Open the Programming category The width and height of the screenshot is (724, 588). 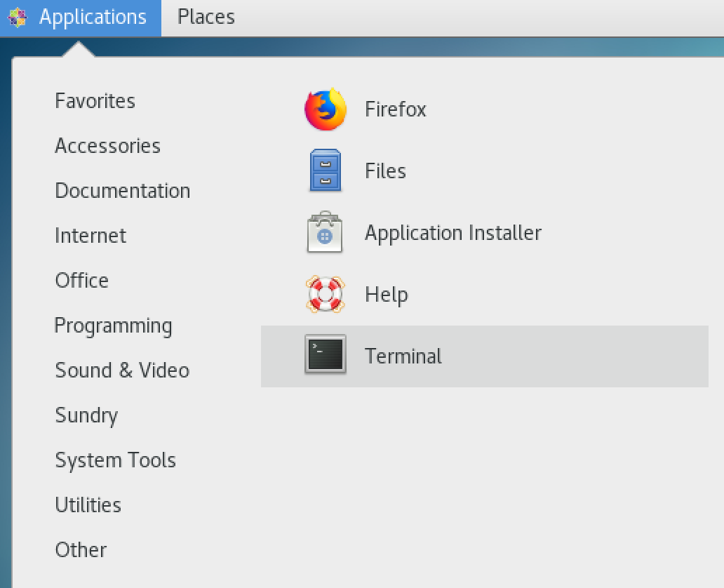tap(113, 326)
